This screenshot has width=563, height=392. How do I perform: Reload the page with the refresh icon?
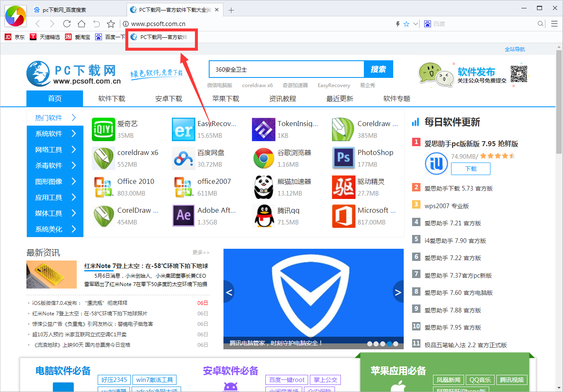pos(67,24)
